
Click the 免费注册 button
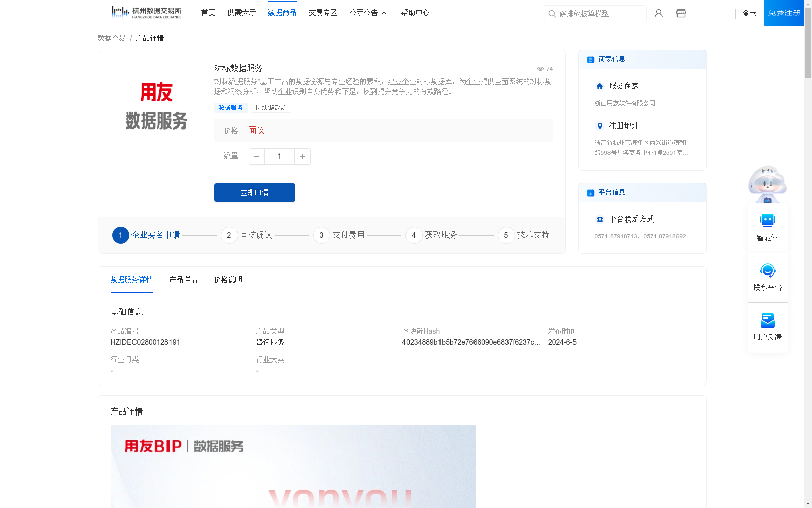(x=784, y=13)
